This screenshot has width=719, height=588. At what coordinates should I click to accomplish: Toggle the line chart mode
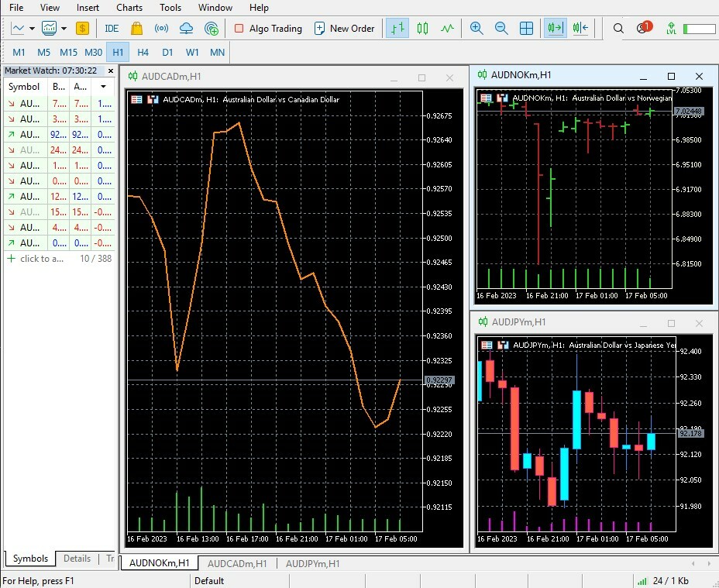click(447, 29)
